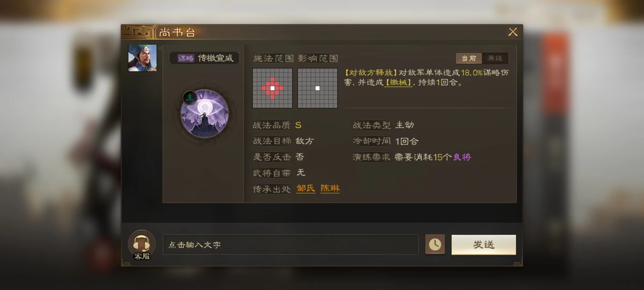Viewport: 644px width, 290px height.
Task: Click the purple 良将 text
Action: [462, 157]
